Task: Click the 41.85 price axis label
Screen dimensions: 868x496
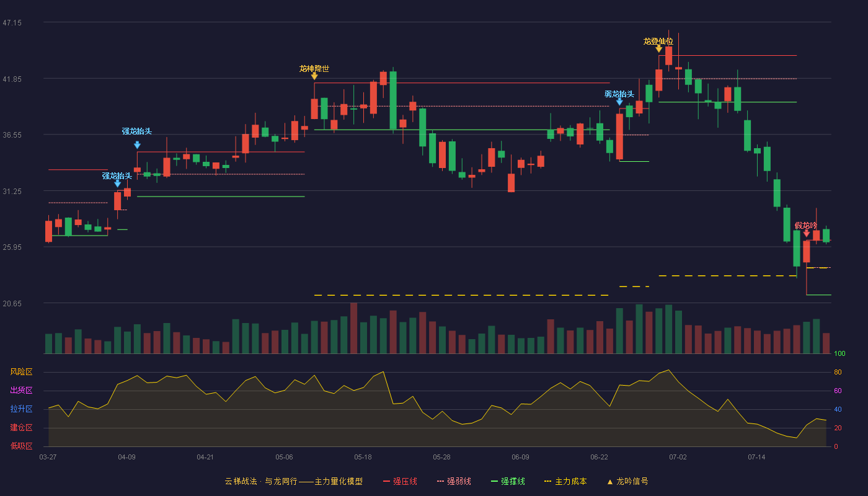Action: point(12,79)
